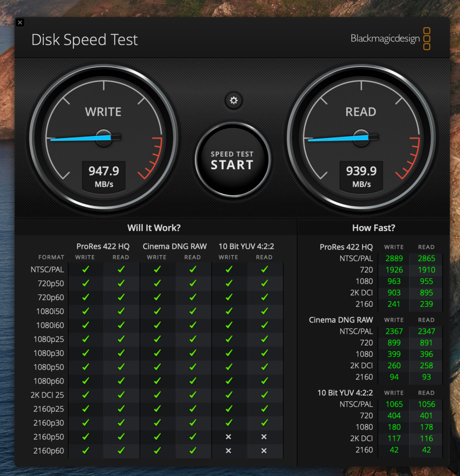Click the 2160p60 ProRes read checkmark

pyautogui.click(x=121, y=450)
